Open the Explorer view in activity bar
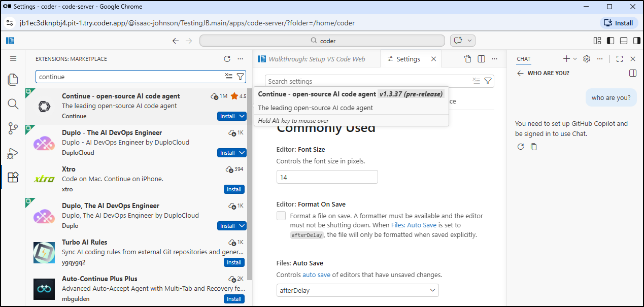 tap(13, 80)
